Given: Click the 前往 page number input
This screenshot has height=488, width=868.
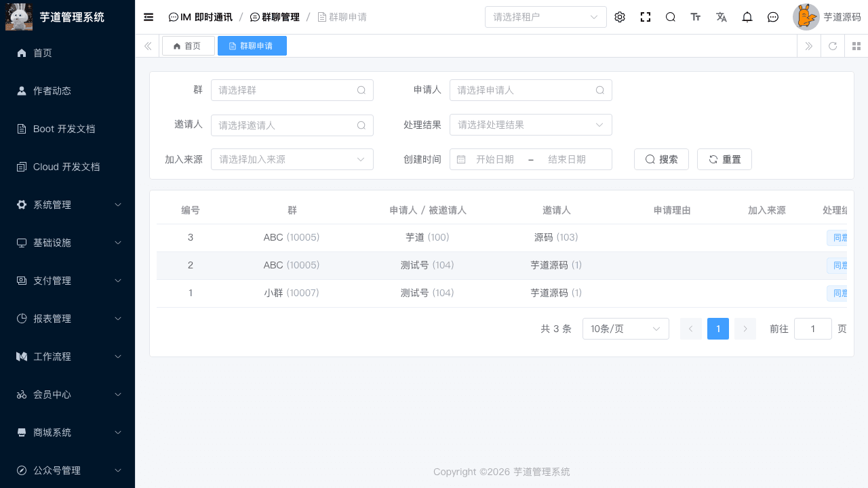Looking at the screenshot, I should (813, 329).
